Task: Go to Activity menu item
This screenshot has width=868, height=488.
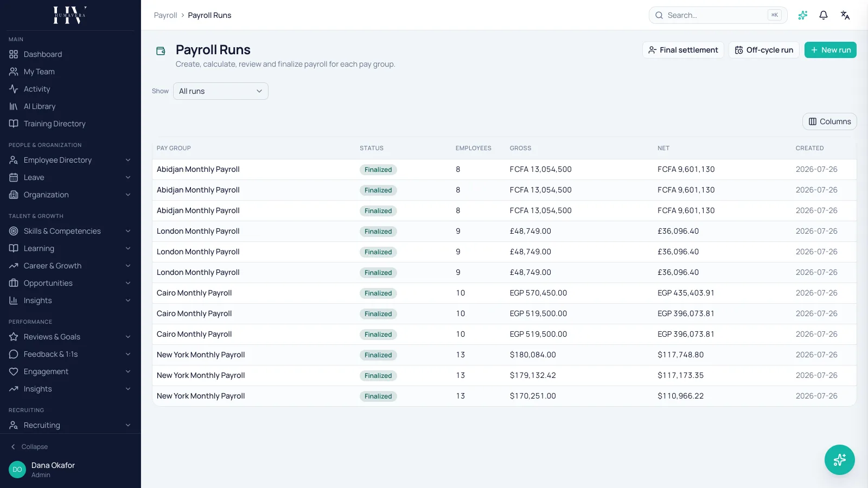Action: [70, 89]
